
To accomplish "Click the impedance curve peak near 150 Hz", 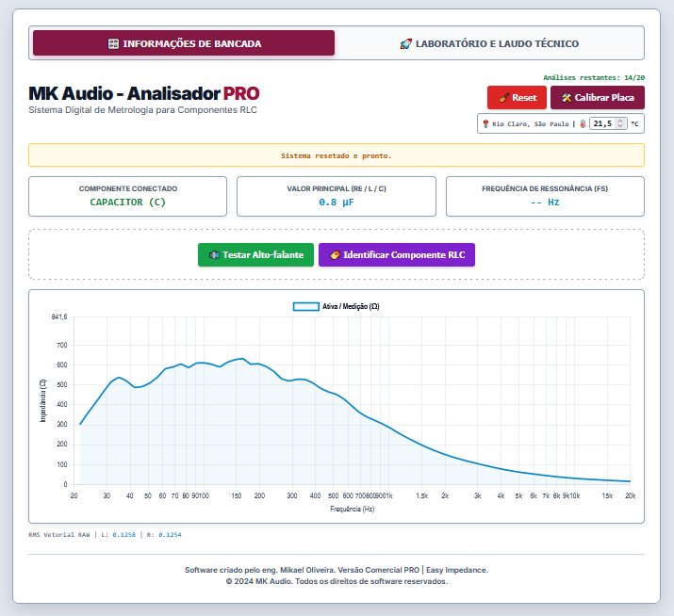I will 242,358.
